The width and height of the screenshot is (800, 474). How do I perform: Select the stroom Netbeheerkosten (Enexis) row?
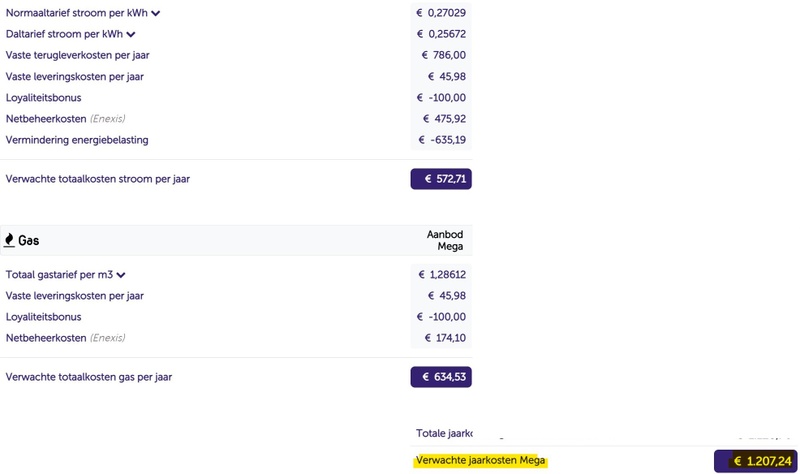point(236,119)
